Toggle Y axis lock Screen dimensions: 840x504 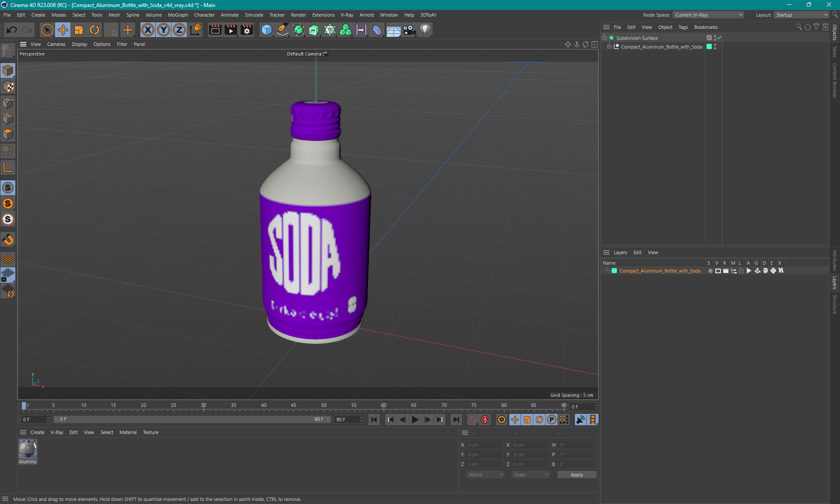pos(164,30)
